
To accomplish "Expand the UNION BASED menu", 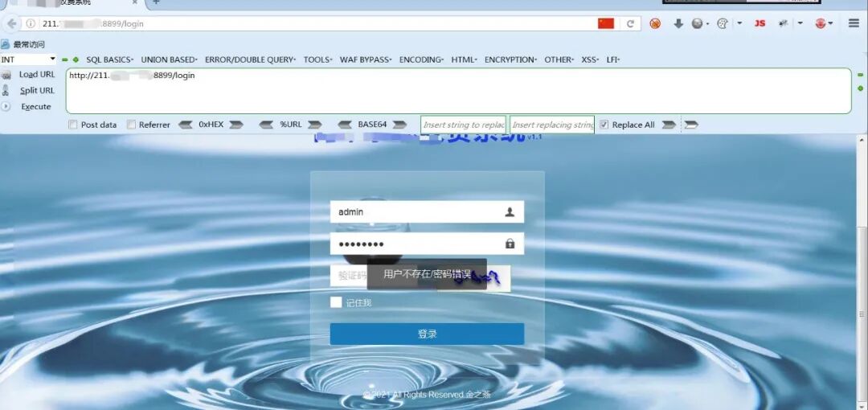I will 169,59.
